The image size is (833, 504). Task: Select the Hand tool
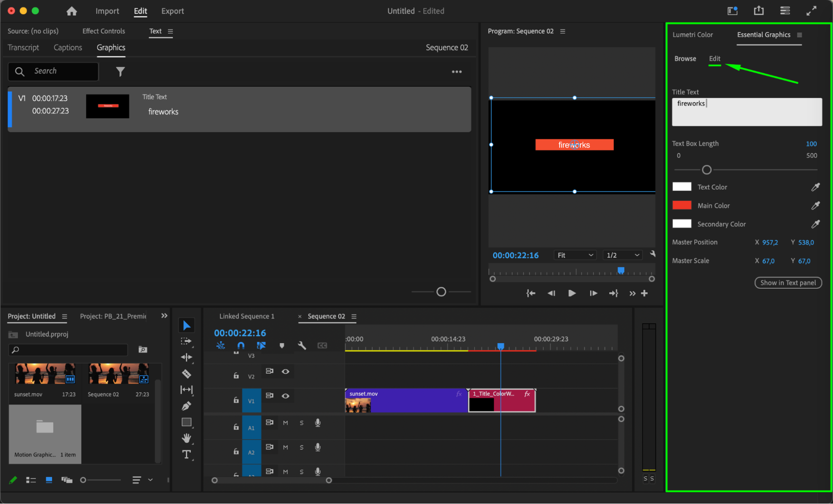[x=186, y=438]
